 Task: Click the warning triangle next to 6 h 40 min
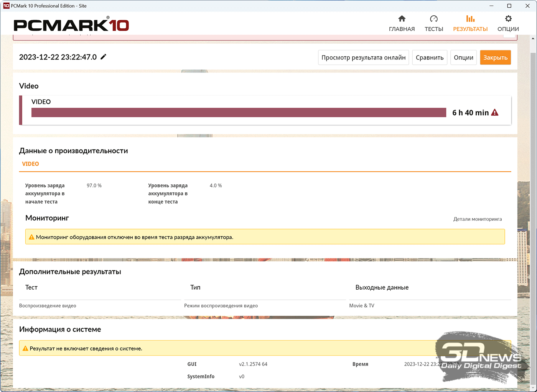pyautogui.click(x=495, y=113)
